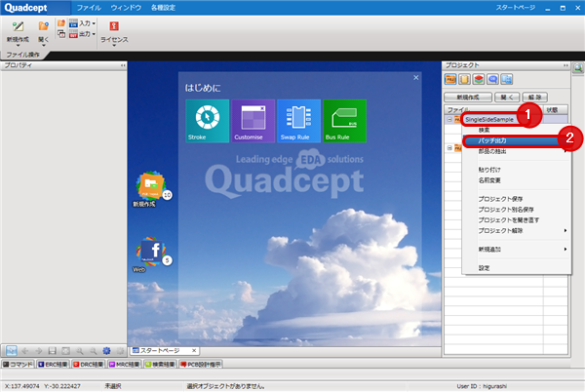Choose 設定 from the context menu
585x392 pixels.
pyautogui.click(x=517, y=268)
